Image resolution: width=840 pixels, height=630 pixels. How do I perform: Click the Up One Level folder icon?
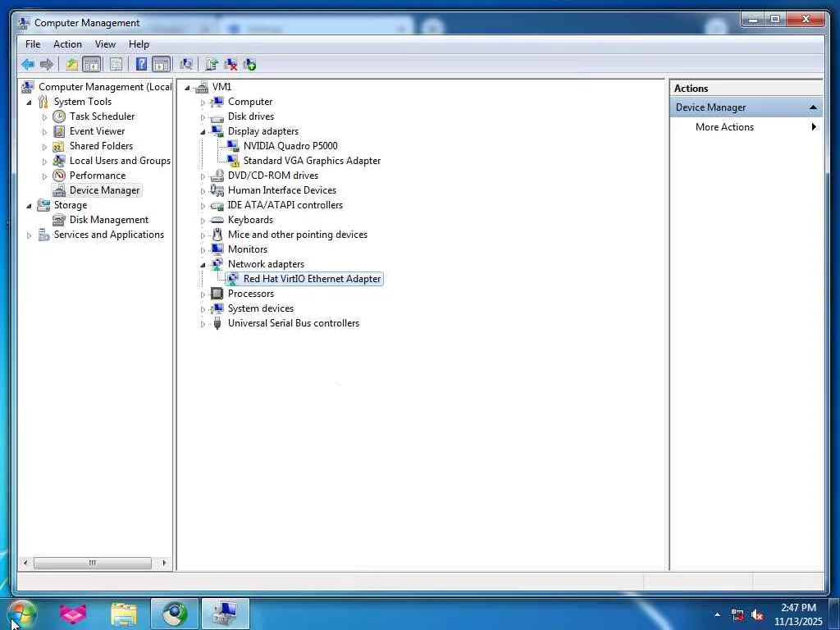(x=72, y=65)
